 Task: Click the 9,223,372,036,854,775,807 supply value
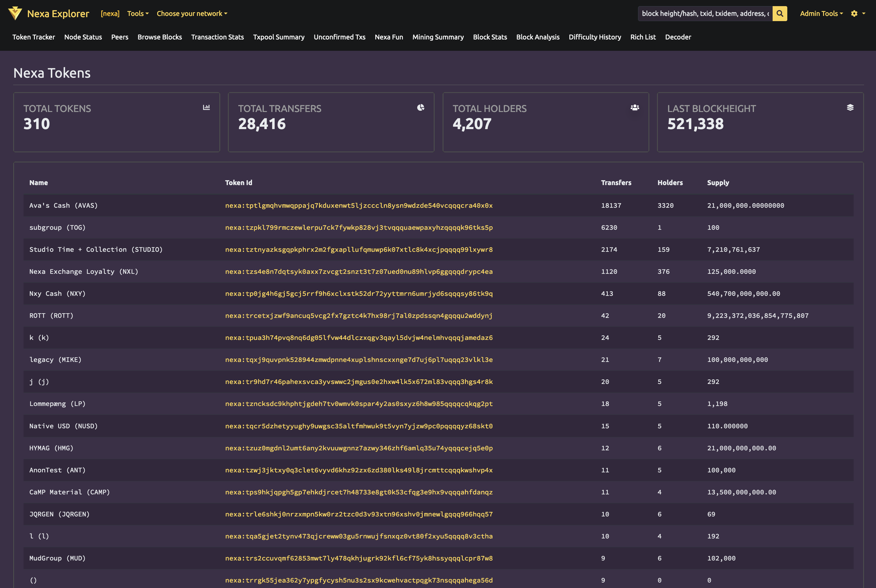click(758, 316)
